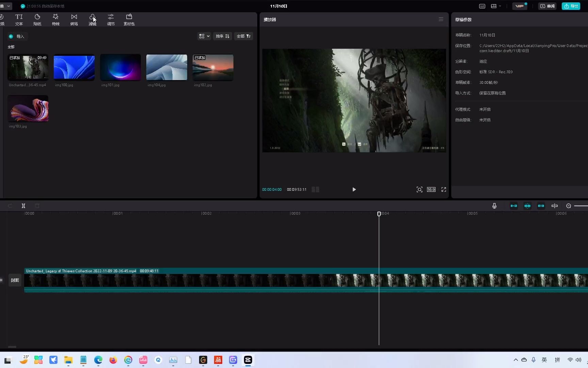Open the keyboard shortcuts icon

482,6
